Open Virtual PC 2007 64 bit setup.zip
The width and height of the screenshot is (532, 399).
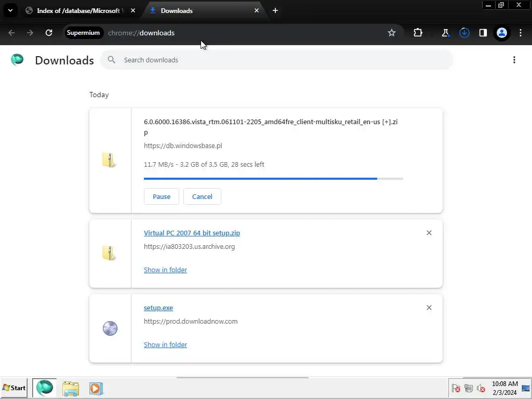coord(192,233)
